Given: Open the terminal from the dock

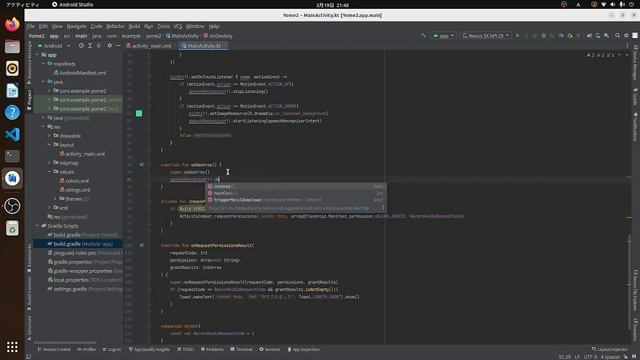Looking at the screenshot, I should click(x=12, y=156).
